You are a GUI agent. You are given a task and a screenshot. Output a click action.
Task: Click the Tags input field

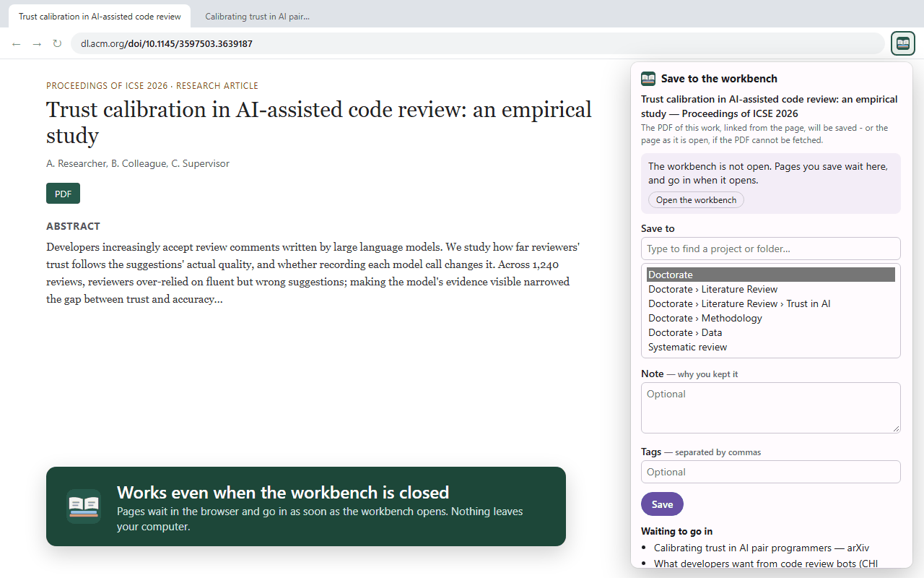(x=771, y=472)
